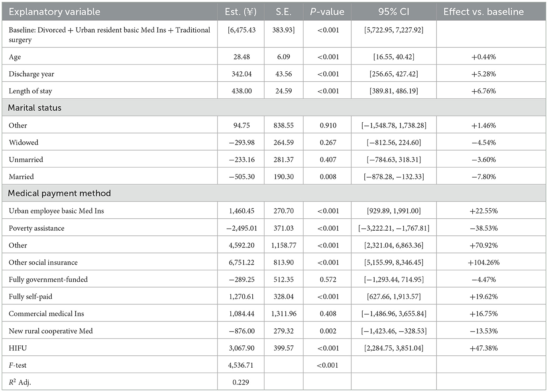Select the "Effect vs. baseline" header
The height and width of the screenshot is (392, 548).
pos(483,12)
